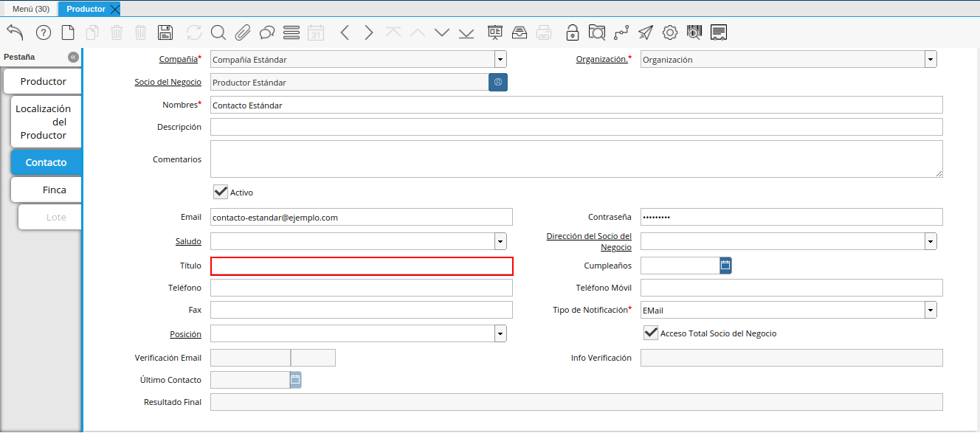The image size is (980, 433).
Task: Expand the Saludo dropdown
Action: tap(500, 241)
